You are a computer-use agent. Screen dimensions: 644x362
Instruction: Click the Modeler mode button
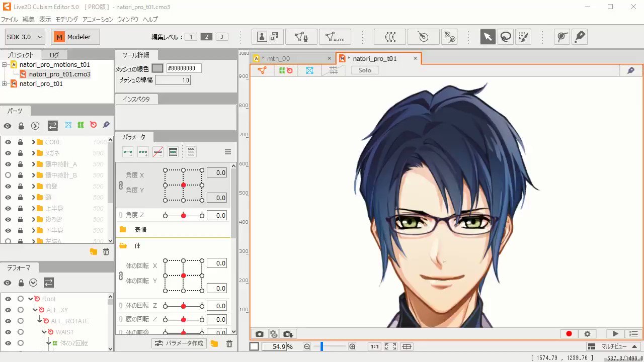click(x=75, y=37)
